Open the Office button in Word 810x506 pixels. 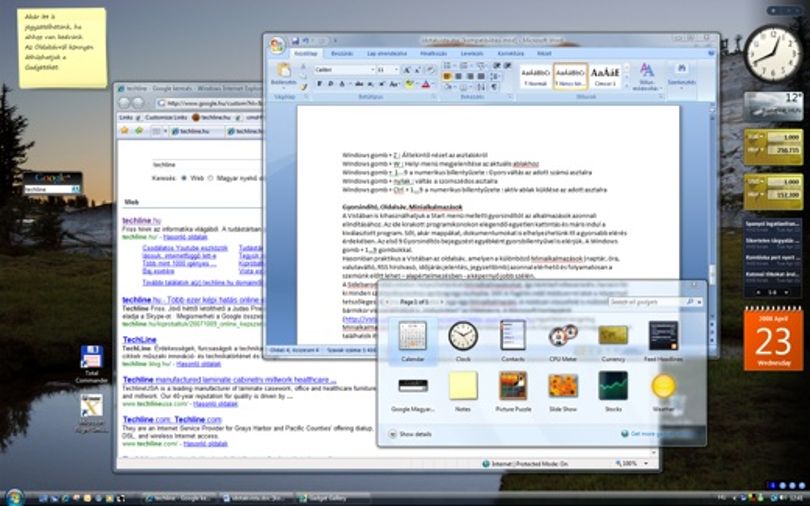click(277, 45)
